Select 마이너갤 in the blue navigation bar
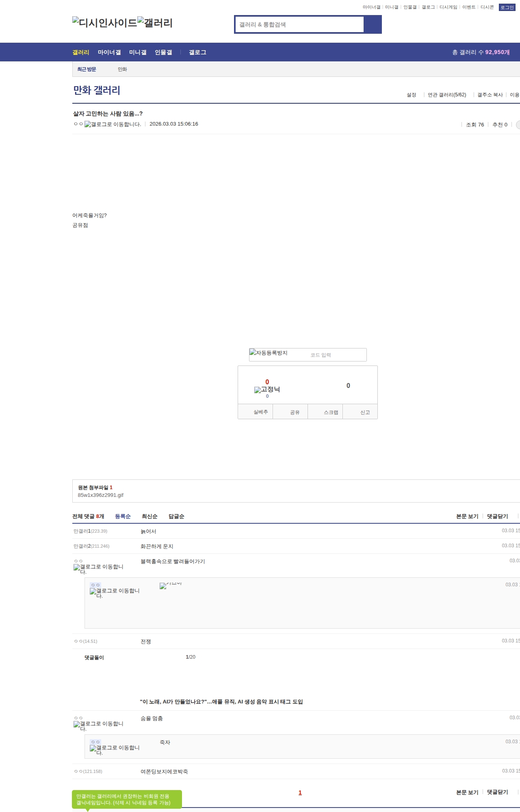Image resolution: width=520 pixels, height=812 pixels. coord(109,52)
